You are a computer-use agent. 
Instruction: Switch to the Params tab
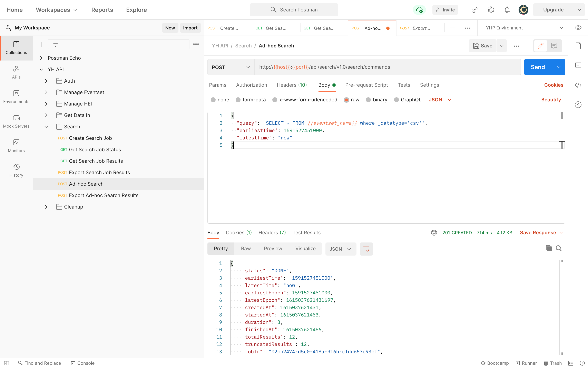pyautogui.click(x=217, y=85)
